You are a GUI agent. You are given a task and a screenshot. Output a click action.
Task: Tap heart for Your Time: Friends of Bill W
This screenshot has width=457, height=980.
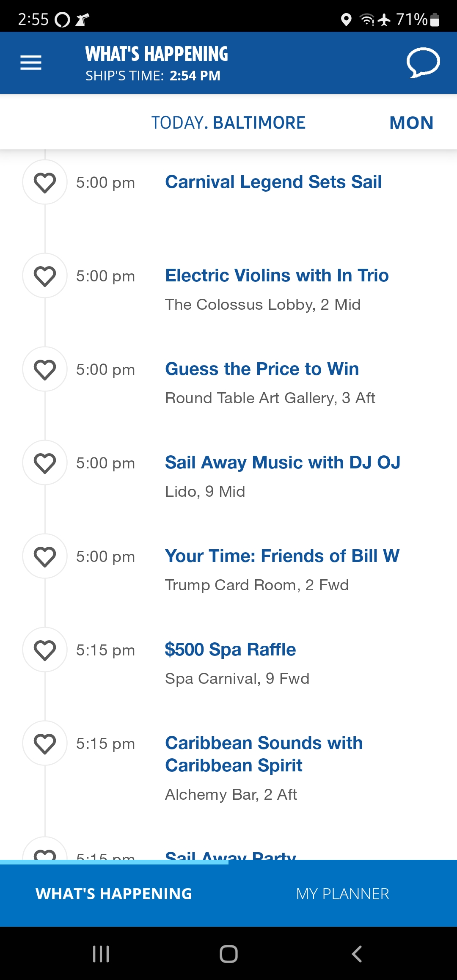point(45,556)
